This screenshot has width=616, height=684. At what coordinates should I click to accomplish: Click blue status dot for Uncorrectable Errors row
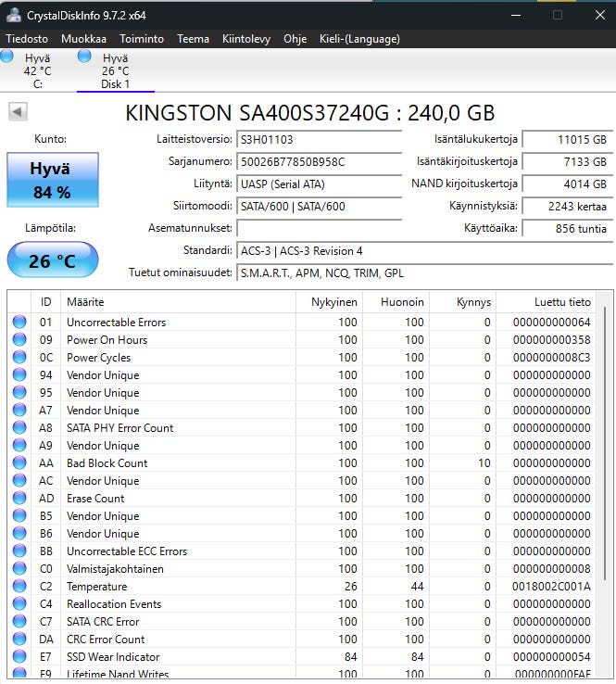(19, 322)
